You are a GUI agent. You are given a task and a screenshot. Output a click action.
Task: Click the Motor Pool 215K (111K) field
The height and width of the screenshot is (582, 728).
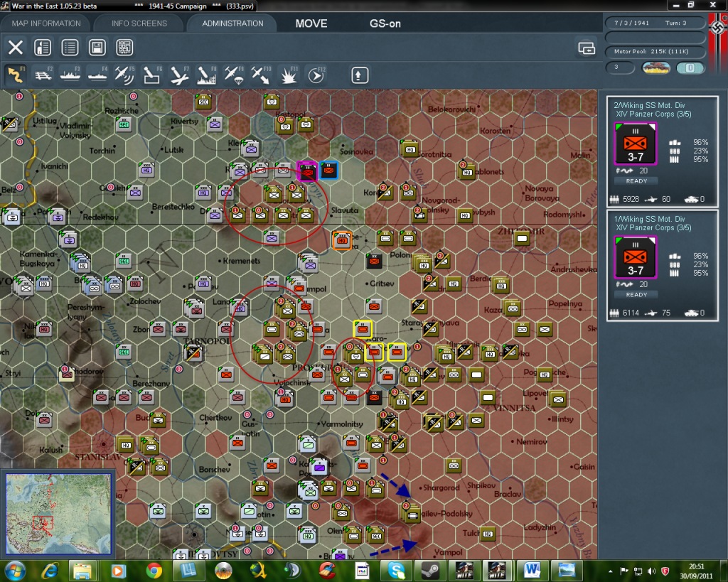655,51
